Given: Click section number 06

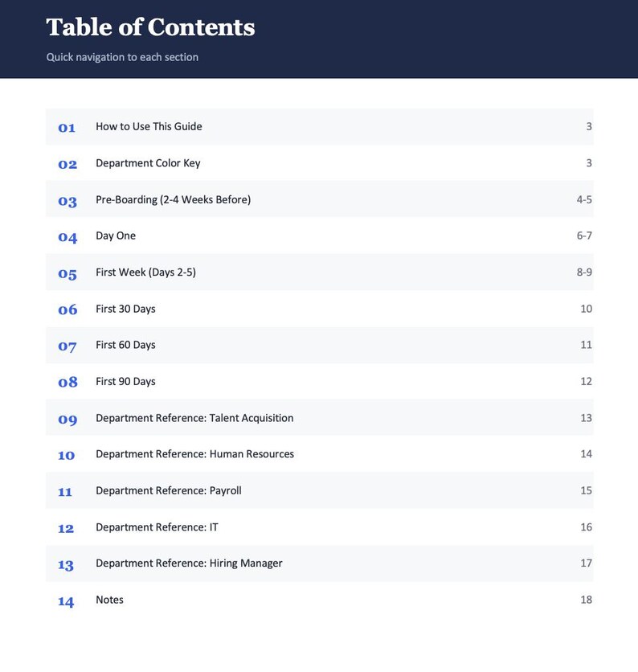Looking at the screenshot, I should pos(67,309).
